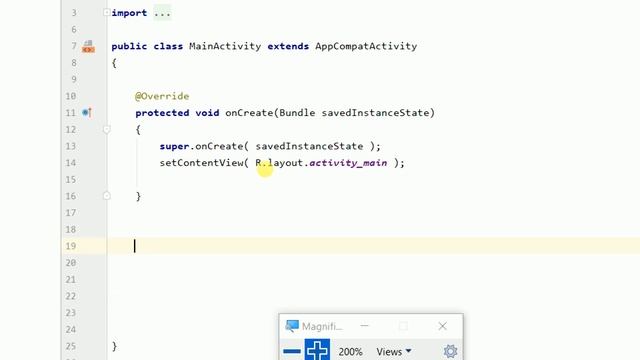The width and height of the screenshot is (640, 360).
Task: Click line number 25 in the gutter
Action: tap(71, 346)
